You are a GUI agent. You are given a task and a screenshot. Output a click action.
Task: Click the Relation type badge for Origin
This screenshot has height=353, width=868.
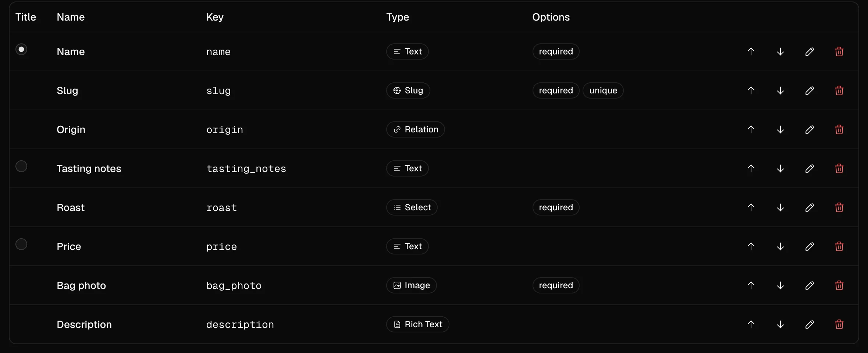(x=415, y=129)
